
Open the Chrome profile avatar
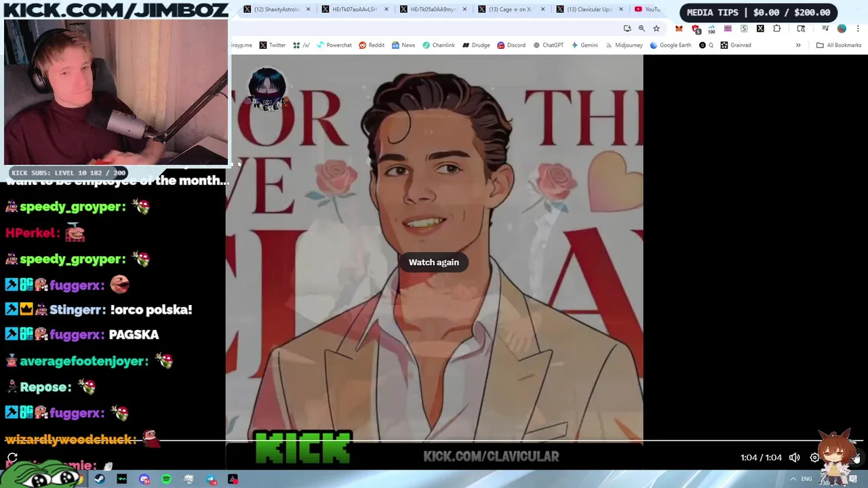click(x=842, y=28)
